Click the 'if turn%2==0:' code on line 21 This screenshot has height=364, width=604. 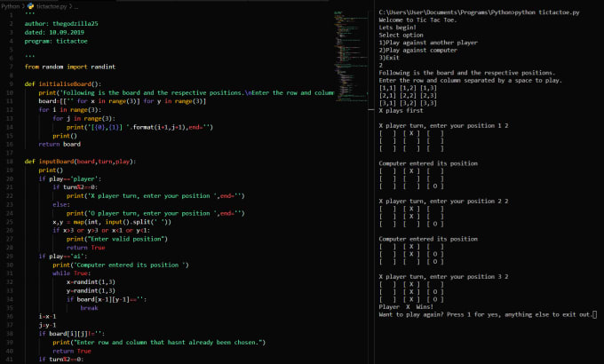point(75,187)
